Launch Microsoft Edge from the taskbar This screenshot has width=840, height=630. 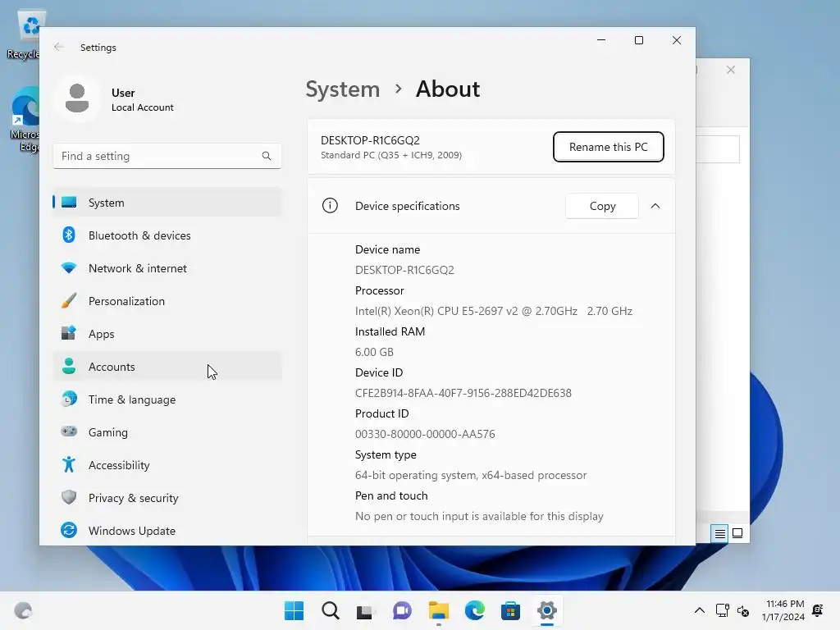tap(475, 610)
